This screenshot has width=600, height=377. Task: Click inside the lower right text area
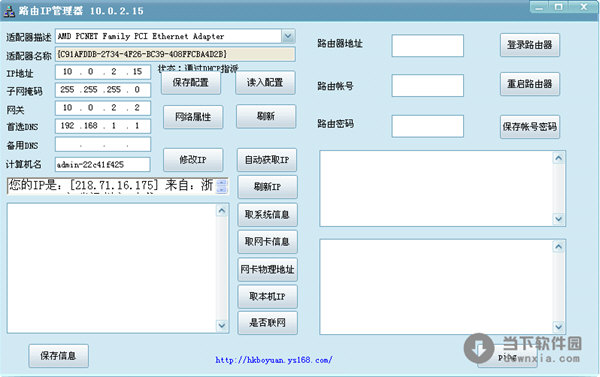click(436, 287)
